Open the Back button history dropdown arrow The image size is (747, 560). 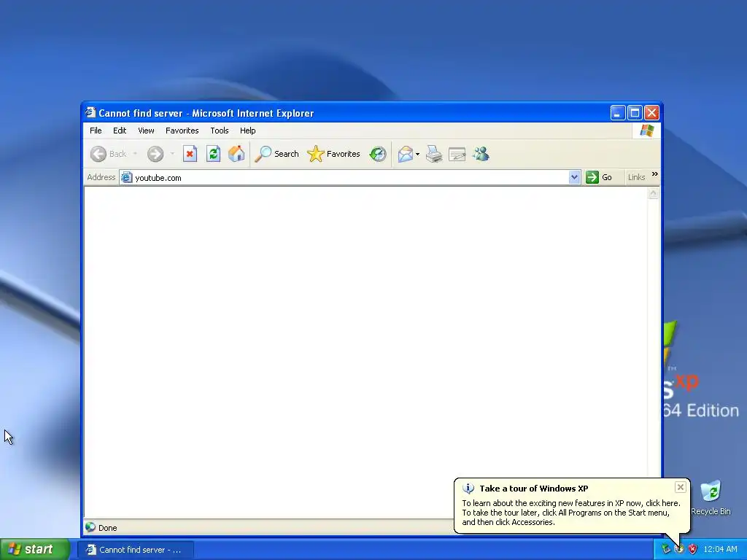click(135, 154)
